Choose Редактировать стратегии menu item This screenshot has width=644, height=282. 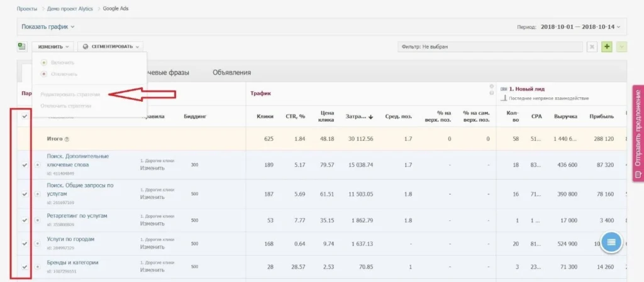tap(70, 94)
